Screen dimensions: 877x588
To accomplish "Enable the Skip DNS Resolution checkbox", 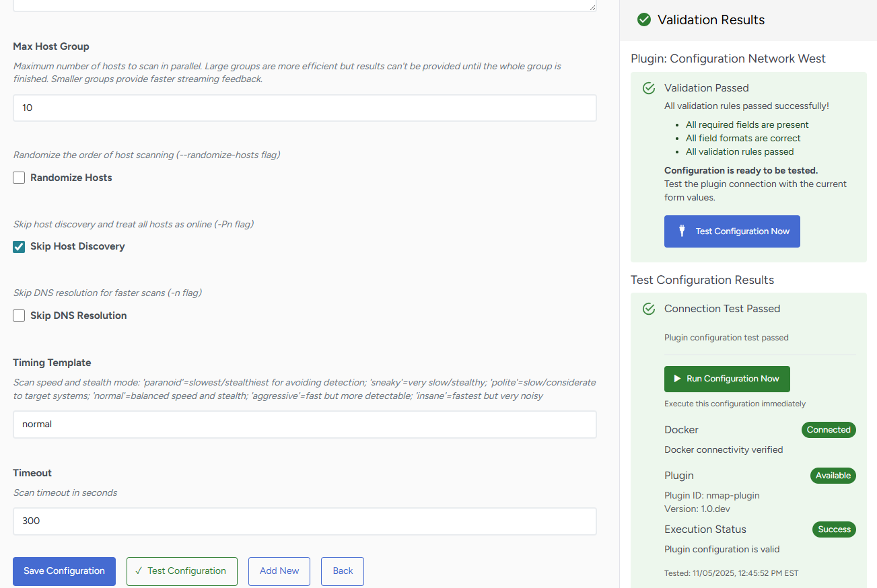I will click(x=19, y=316).
